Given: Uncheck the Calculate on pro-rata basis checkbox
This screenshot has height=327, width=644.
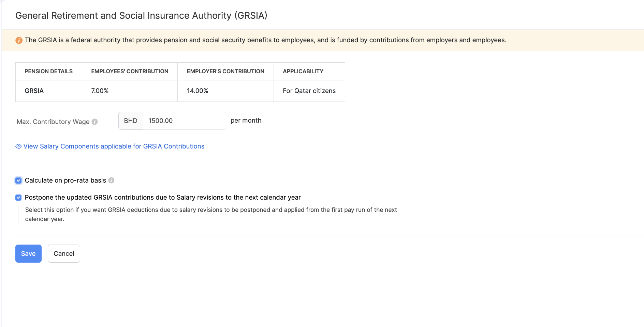Looking at the screenshot, I should (18, 181).
